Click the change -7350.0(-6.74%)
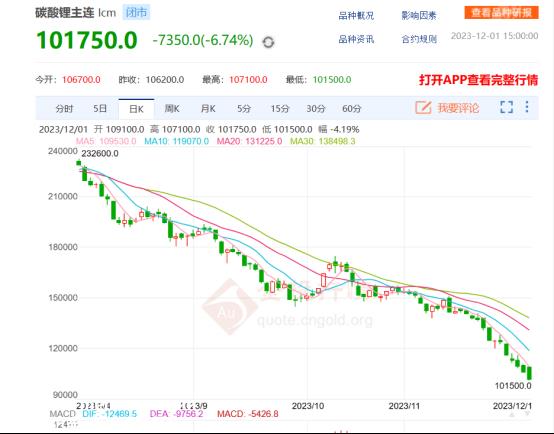 [203, 40]
